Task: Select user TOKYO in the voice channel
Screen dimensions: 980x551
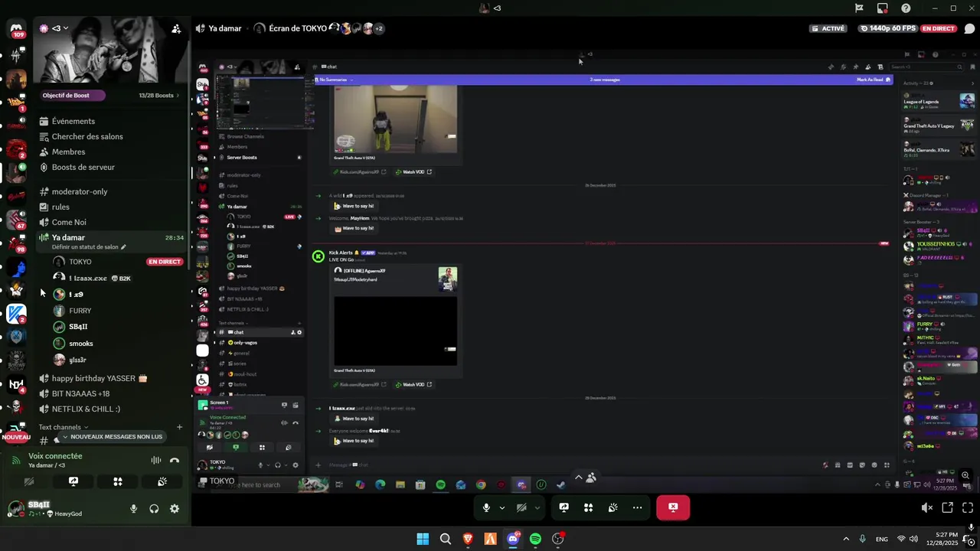Action: (x=80, y=262)
